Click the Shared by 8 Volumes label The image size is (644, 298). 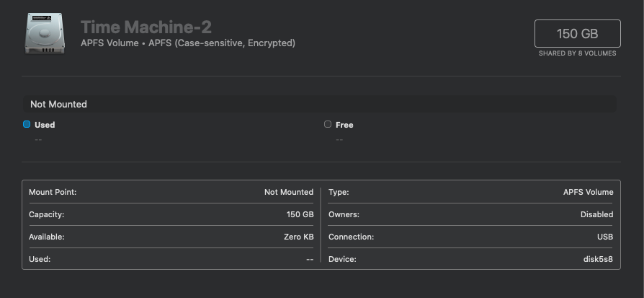click(x=577, y=53)
